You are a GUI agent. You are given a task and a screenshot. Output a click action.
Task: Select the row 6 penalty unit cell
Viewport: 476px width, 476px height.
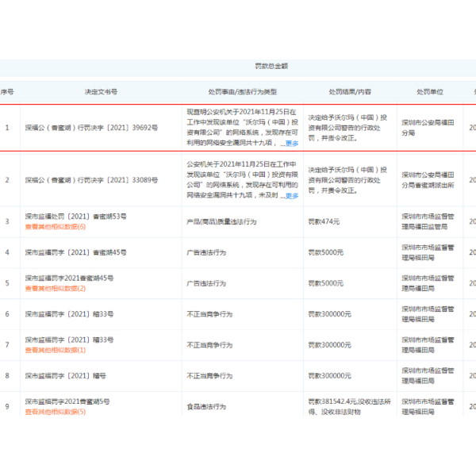(428, 314)
